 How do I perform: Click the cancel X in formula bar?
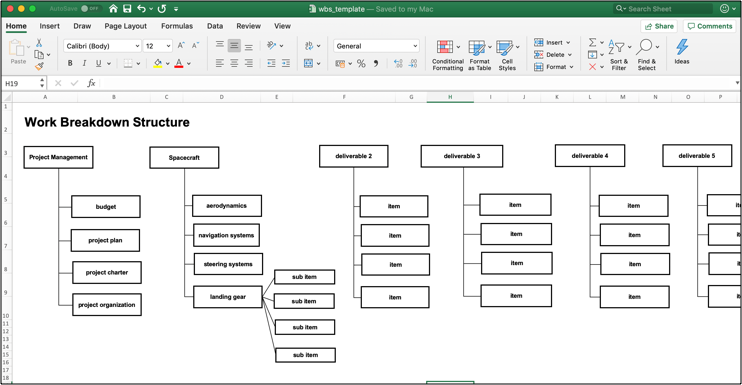click(58, 83)
